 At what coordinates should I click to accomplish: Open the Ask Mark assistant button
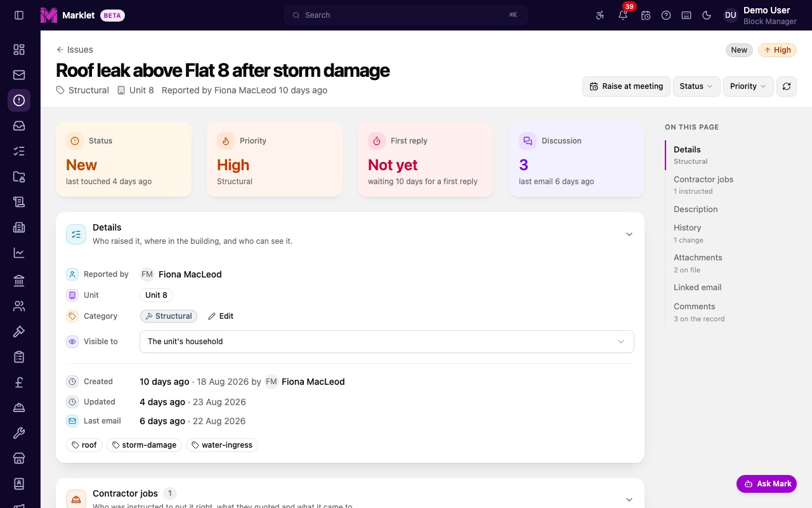click(x=766, y=484)
